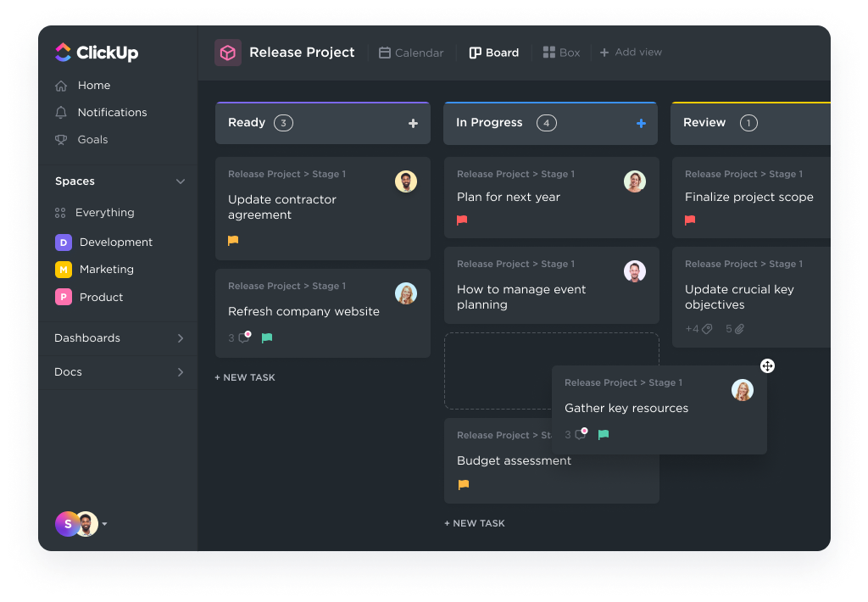Select the Board view tab
This screenshot has width=868, height=602.
pyautogui.click(x=494, y=53)
